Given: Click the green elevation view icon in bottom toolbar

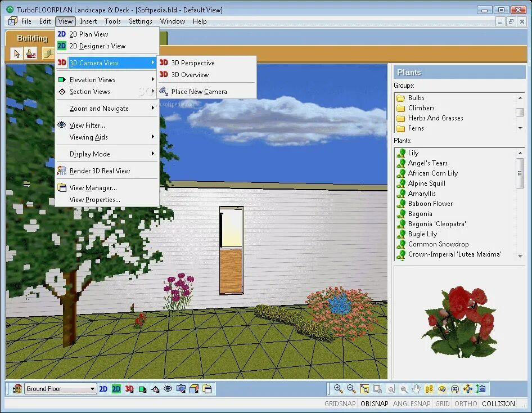Looking at the screenshot, I should coord(142,389).
